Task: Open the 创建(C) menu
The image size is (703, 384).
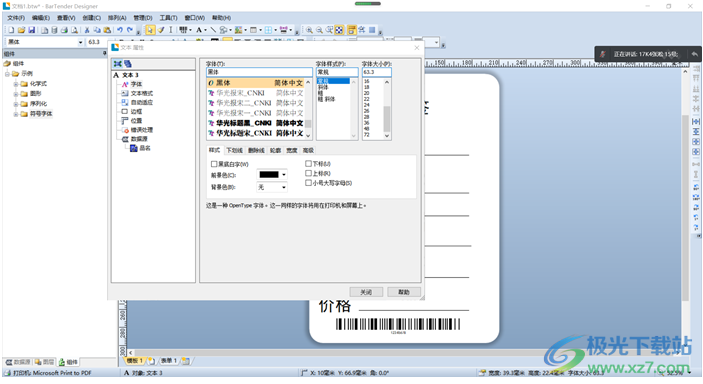Action: coord(91,18)
